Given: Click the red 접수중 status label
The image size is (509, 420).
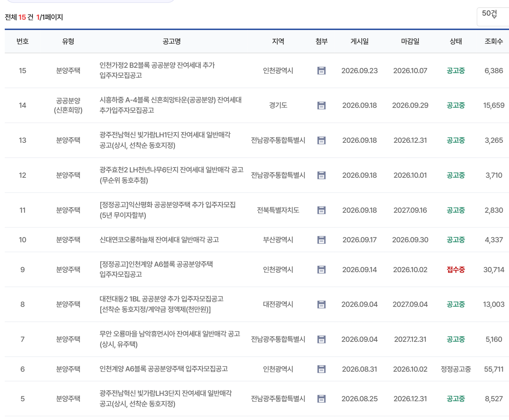Looking at the screenshot, I should coord(456,270).
